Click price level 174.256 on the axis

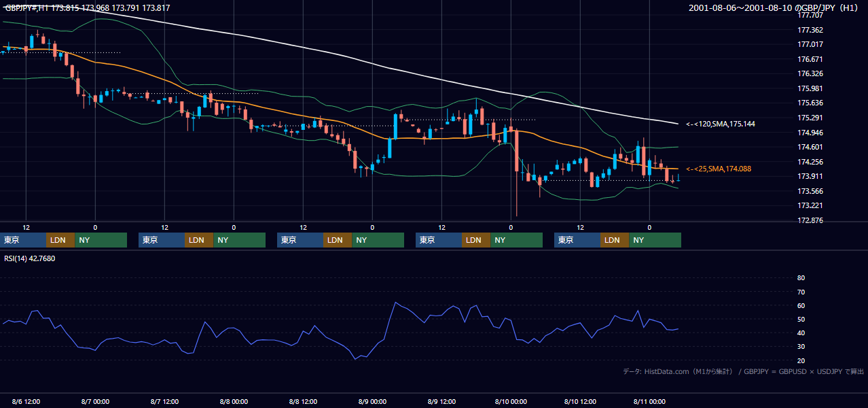click(x=810, y=162)
